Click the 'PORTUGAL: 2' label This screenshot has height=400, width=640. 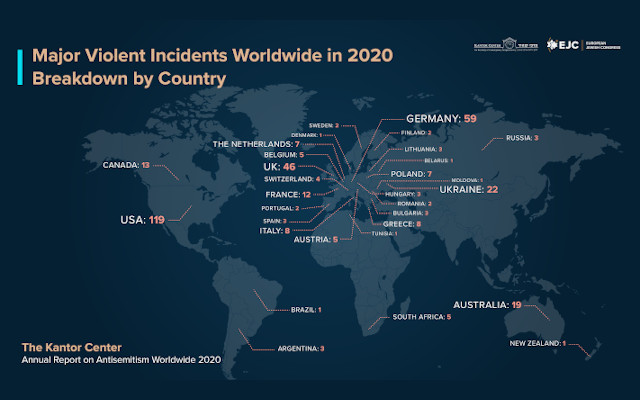click(280, 208)
